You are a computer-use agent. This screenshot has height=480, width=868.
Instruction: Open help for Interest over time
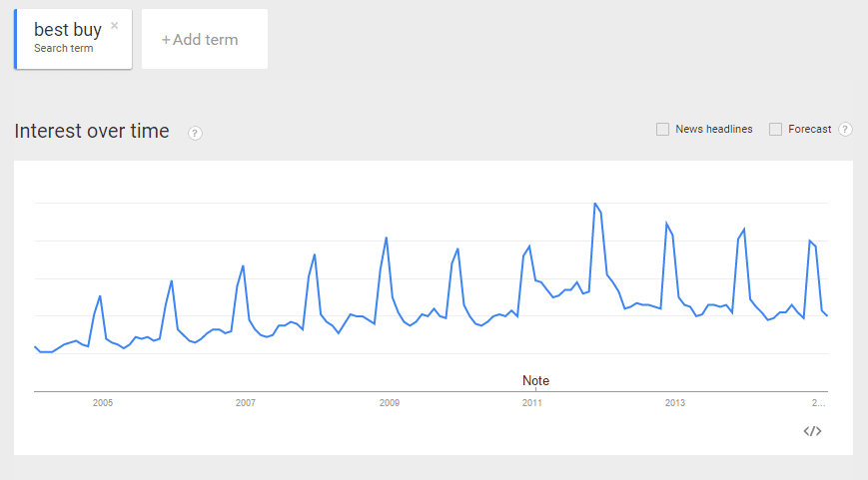tap(195, 134)
